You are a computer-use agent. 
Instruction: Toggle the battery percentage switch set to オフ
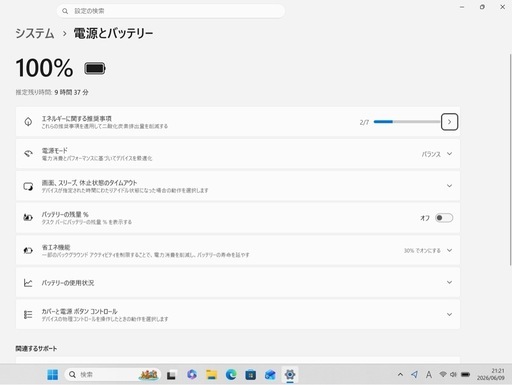coord(444,218)
